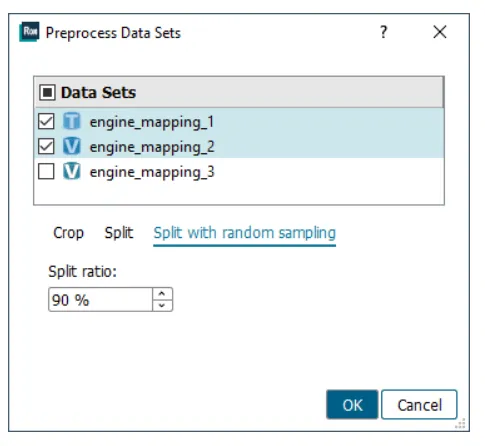Click the resize grip at dialog corner
This screenshot has width=485, height=446.
(460, 423)
